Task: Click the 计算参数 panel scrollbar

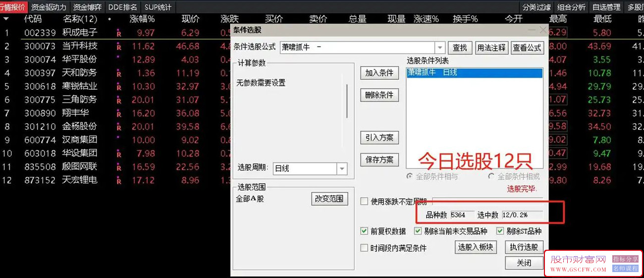Action: click(x=347, y=101)
